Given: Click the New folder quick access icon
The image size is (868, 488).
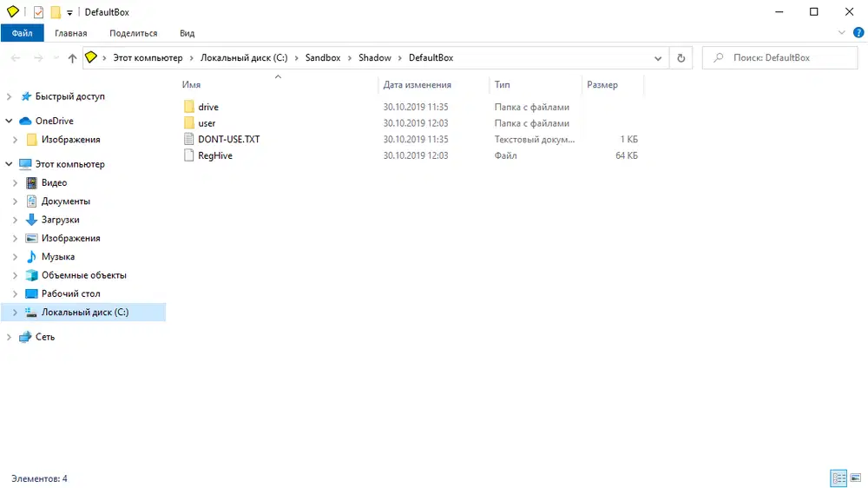Looking at the screenshot, I should coord(56,12).
